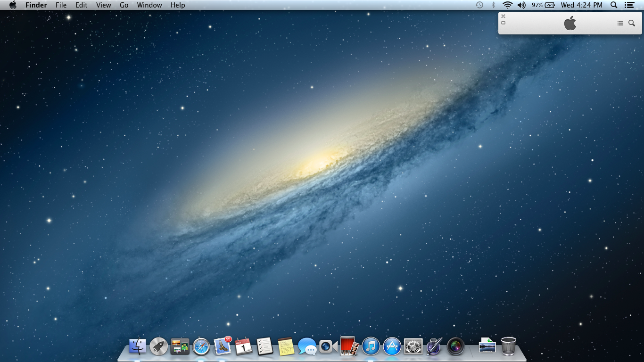The height and width of the screenshot is (362, 644).
Task: Launch iTunes music note icon
Action: pyautogui.click(x=371, y=346)
